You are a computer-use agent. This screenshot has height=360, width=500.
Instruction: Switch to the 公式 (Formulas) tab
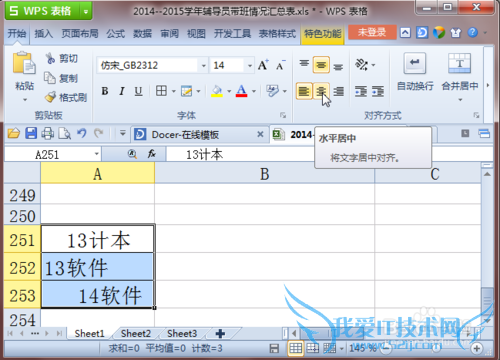point(116,33)
